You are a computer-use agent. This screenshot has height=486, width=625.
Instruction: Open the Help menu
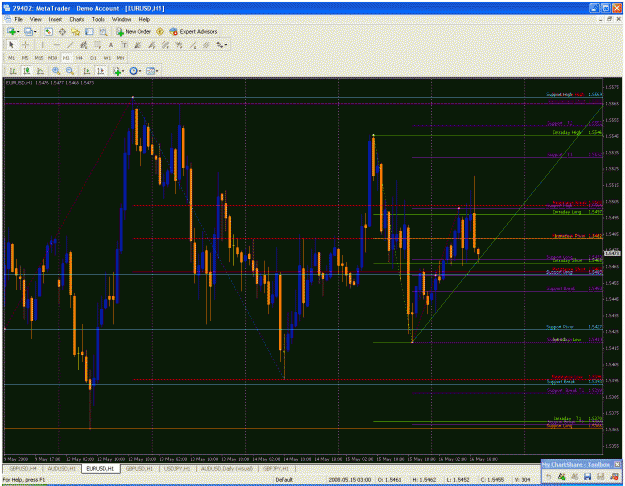click(144, 19)
